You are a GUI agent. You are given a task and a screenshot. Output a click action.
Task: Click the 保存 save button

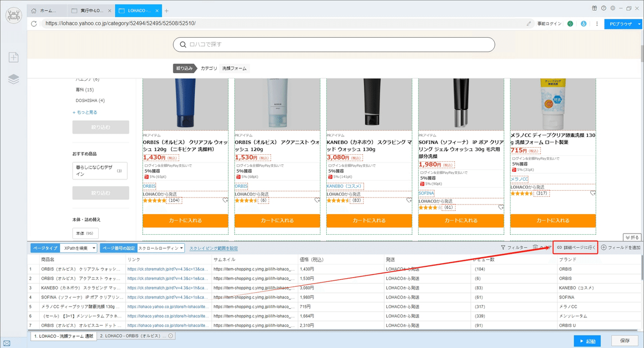pyautogui.click(x=625, y=341)
